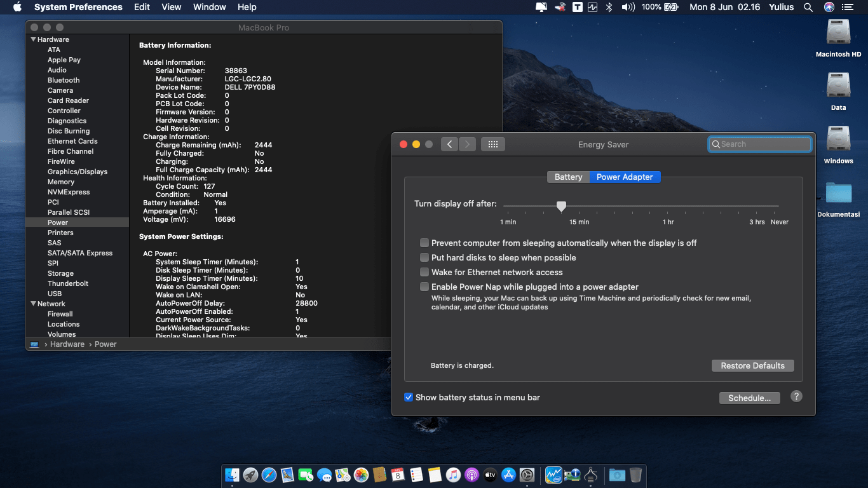
Task: Open Reminders from the Dock
Action: click(417, 475)
